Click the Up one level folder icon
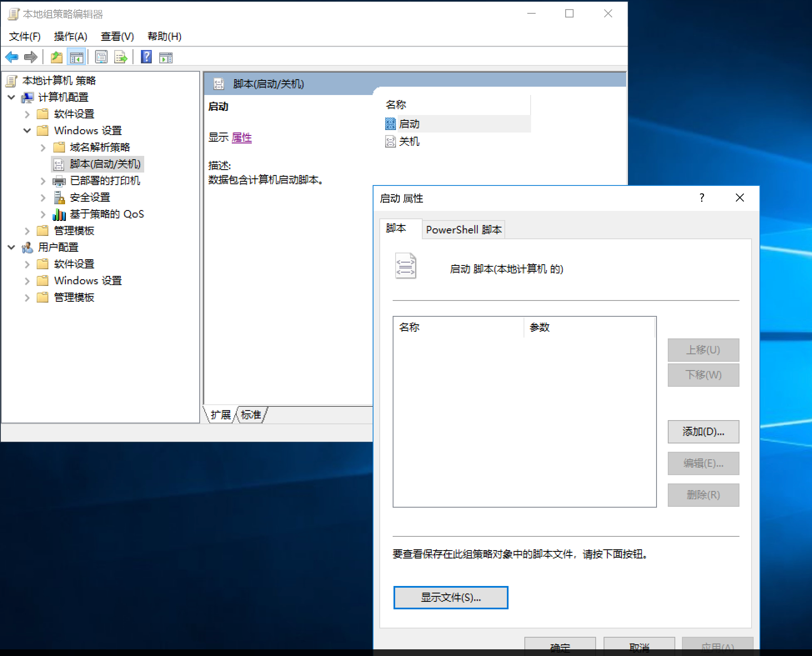The height and width of the screenshot is (656, 812). click(56, 57)
